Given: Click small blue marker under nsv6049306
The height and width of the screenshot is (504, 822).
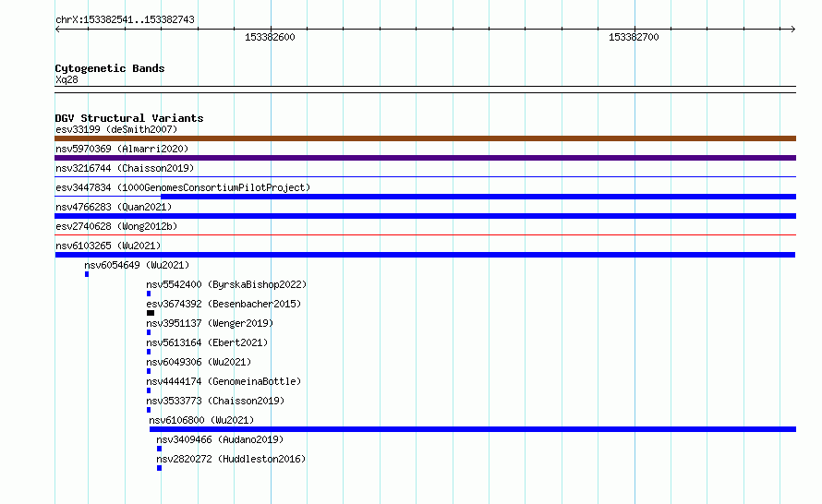Looking at the screenshot, I should point(149,371).
